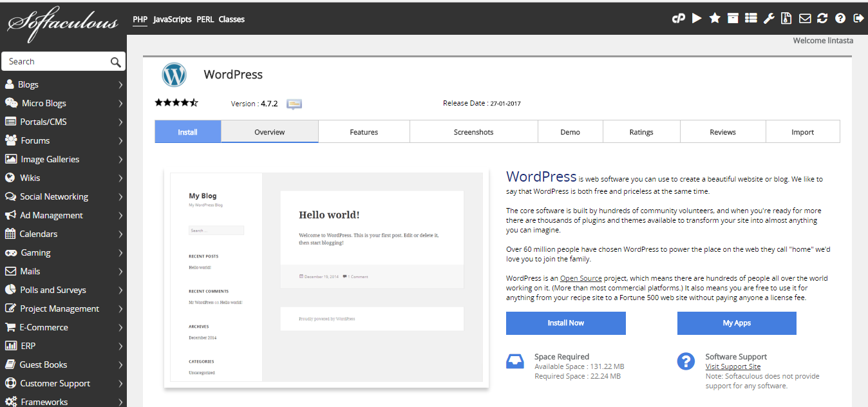Click the Calendars icon in sidebar
The height and width of the screenshot is (407, 868).
point(10,234)
